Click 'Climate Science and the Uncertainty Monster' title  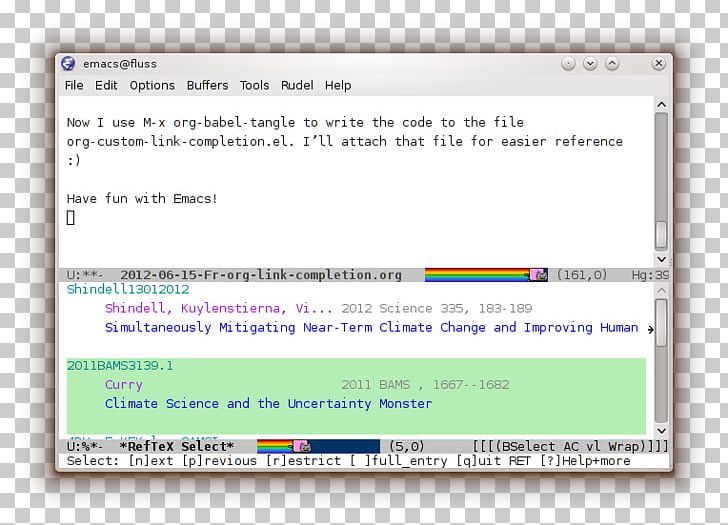click(x=268, y=404)
